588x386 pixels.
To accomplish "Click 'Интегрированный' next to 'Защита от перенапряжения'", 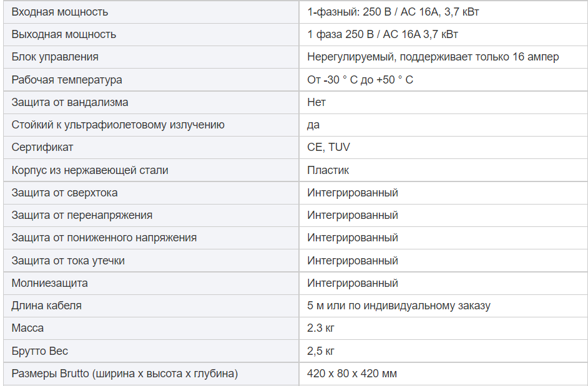I will (x=353, y=215).
